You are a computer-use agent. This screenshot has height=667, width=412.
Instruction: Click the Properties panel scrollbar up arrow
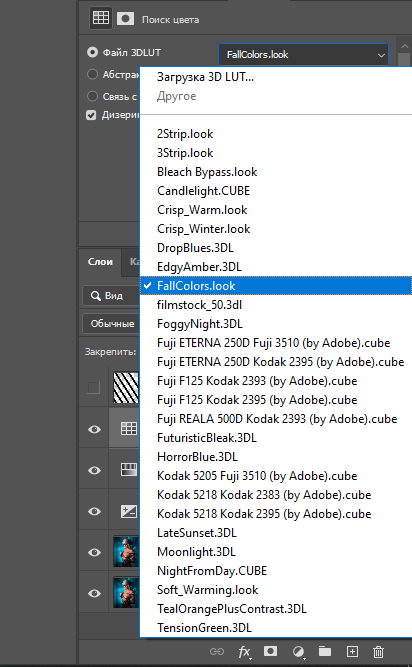coord(404,46)
